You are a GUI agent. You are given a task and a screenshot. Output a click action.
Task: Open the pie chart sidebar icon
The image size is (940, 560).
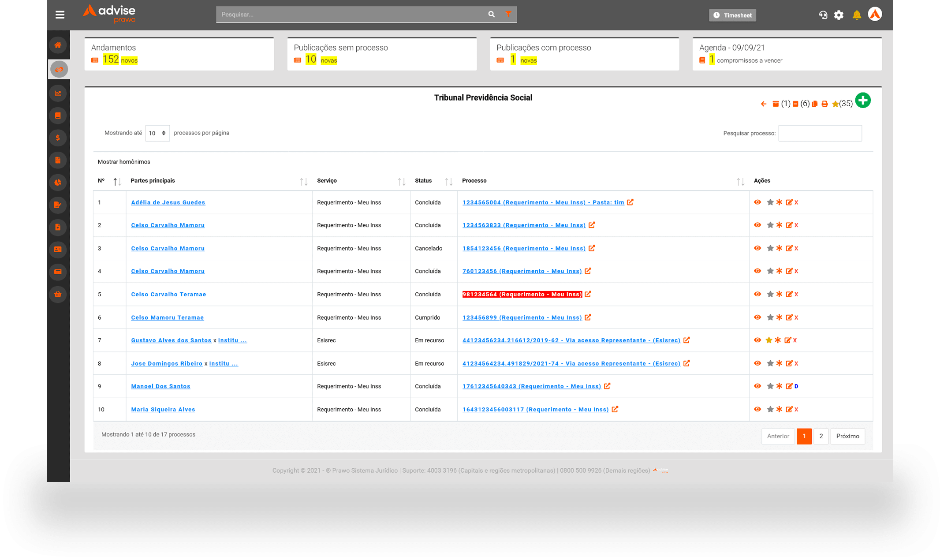point(58,183)
